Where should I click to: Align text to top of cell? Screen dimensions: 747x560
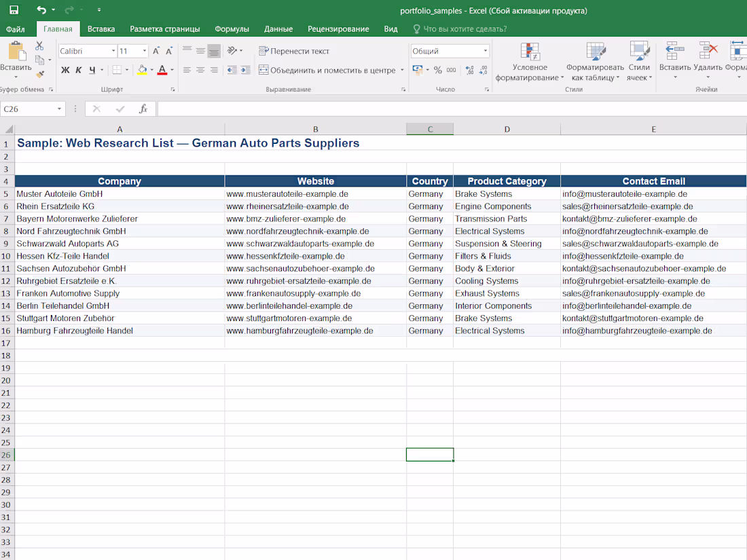coord(187,50)
